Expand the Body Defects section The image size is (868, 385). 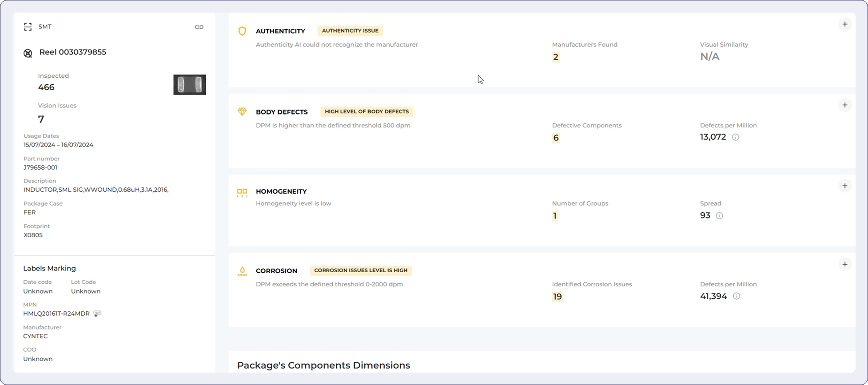(845, 105)
